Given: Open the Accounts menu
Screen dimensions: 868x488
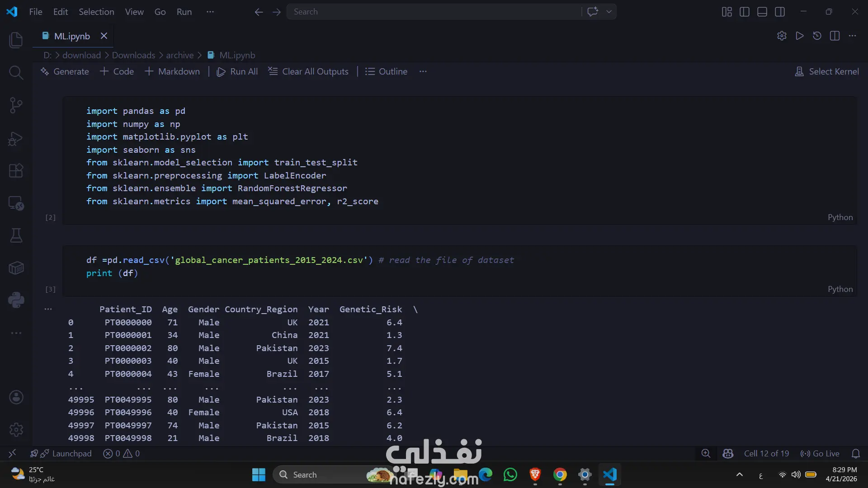Looking at the screenshot, I should (16, 397).
